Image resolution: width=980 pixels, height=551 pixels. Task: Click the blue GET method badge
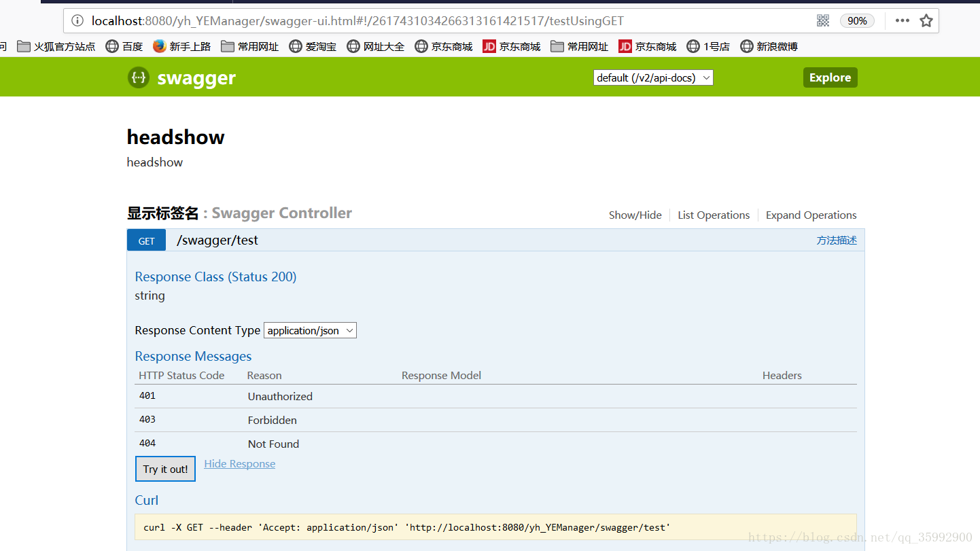click(146, 241)
